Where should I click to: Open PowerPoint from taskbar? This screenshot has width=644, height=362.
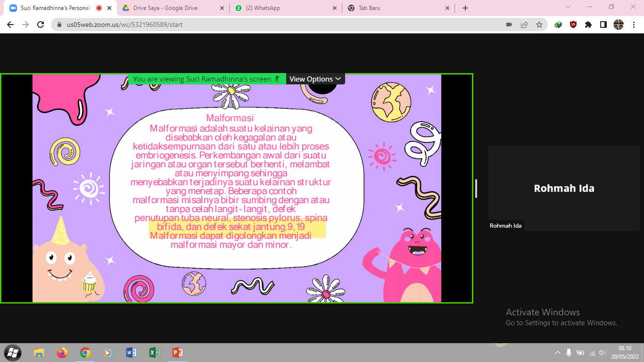[x=177, y=353]
